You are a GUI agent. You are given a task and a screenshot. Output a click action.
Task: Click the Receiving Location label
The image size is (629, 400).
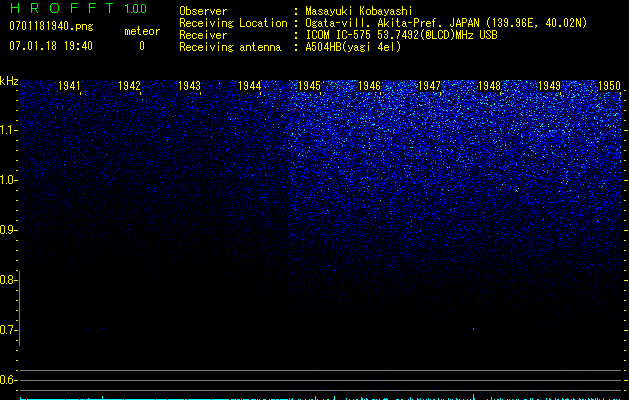click(x=233, y=23)
